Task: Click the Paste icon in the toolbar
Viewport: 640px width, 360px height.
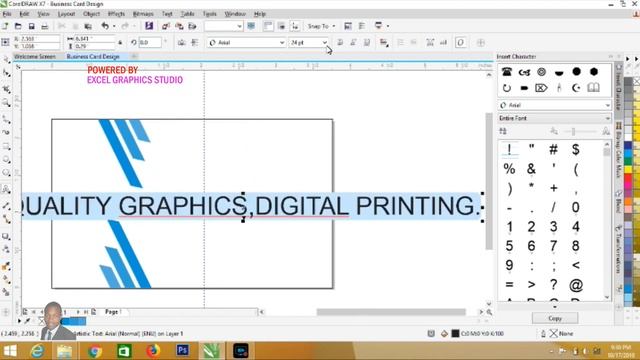Action: [x=88, y=26]
